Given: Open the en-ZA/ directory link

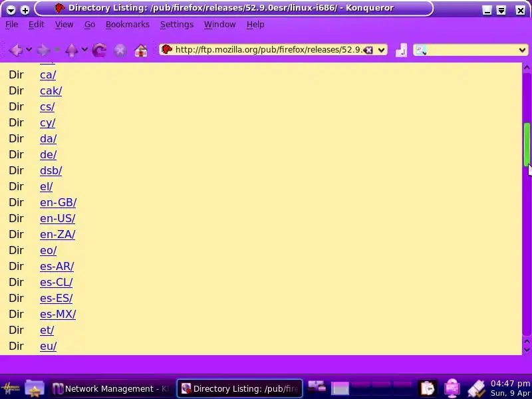Looking at the screenshot, I should pos(58,234).
